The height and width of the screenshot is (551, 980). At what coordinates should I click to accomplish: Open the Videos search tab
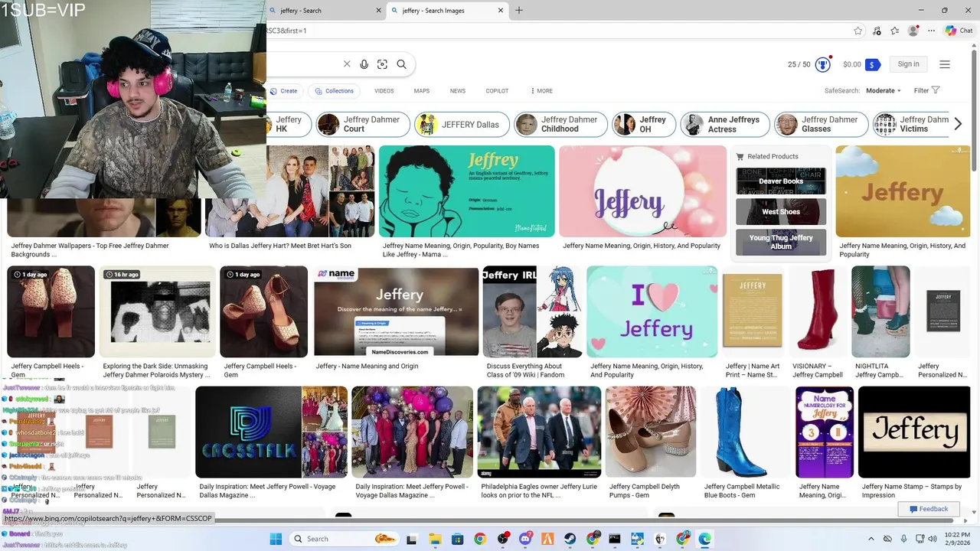coord(384,91)
